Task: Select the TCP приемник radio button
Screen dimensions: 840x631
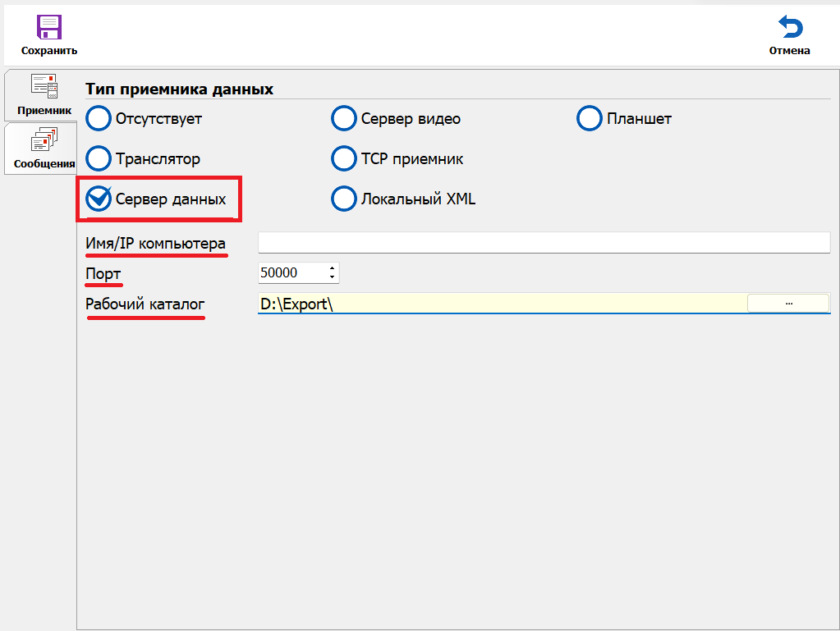Action: [x=343, y=159]
